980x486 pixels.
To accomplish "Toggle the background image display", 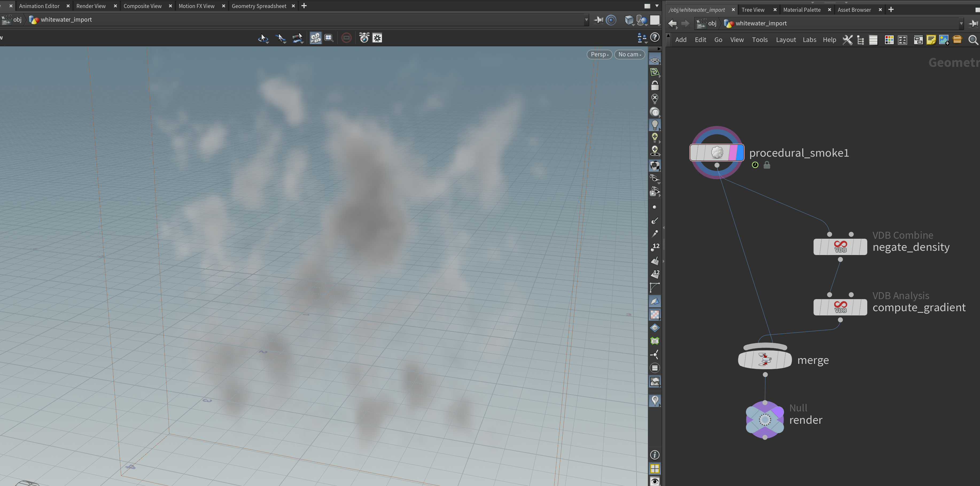I will click(654, 381).
